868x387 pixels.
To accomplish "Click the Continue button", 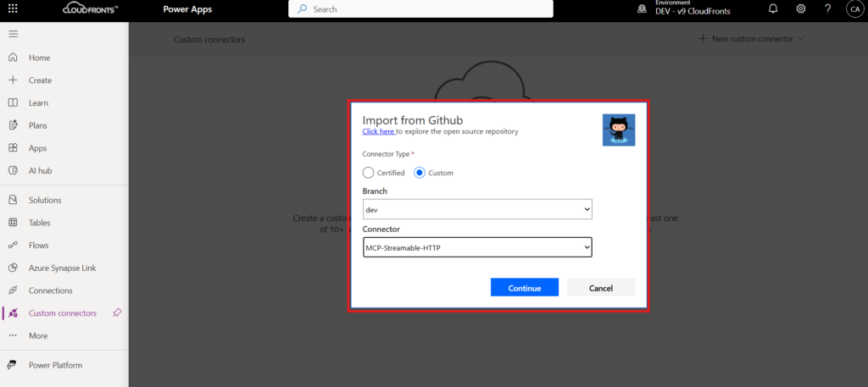I will 524,287.
